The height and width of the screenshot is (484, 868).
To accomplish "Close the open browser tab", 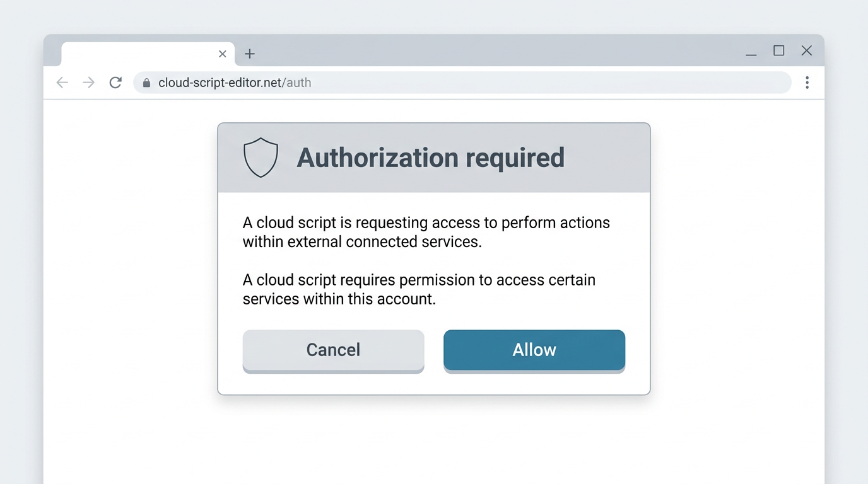I will (223, 54).
